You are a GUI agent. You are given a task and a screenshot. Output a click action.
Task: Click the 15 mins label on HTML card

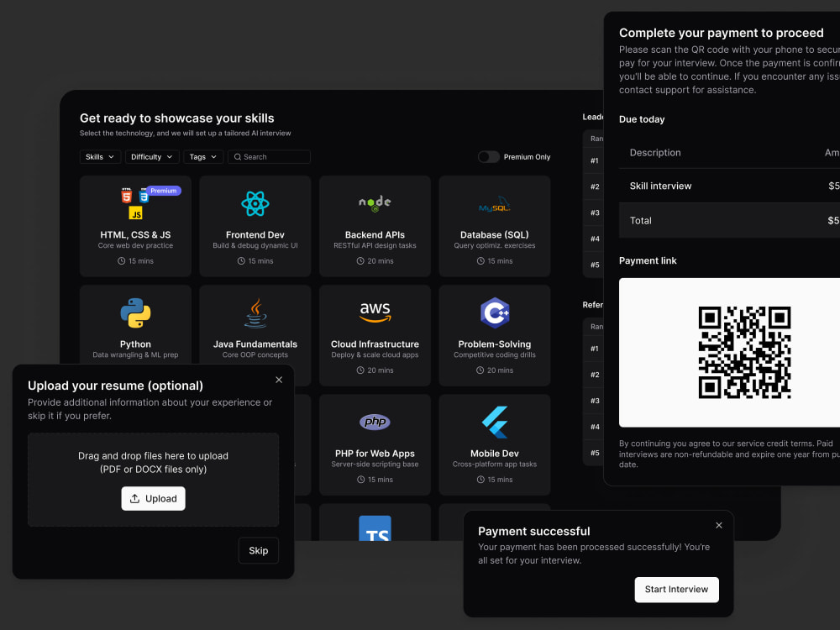[x=141, y=261]
